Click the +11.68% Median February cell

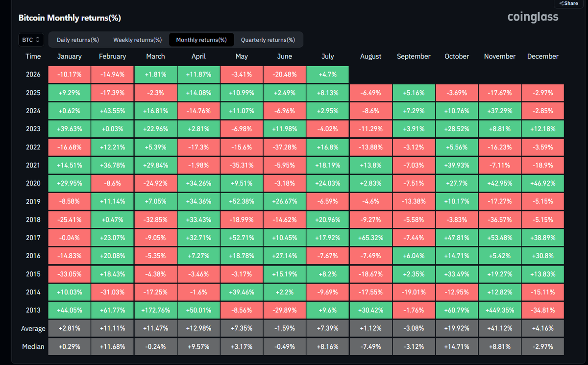click(x=113, y=347)
